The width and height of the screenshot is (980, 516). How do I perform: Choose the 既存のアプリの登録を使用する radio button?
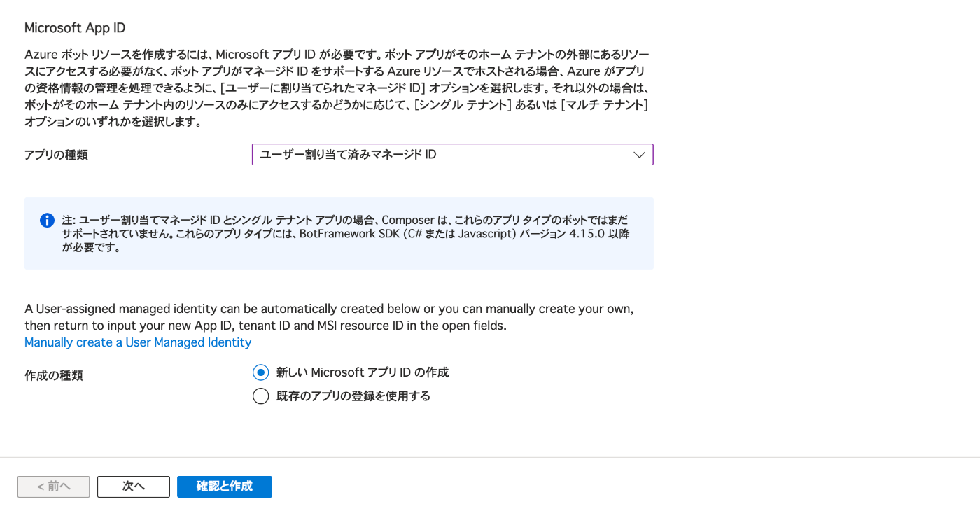260,396
